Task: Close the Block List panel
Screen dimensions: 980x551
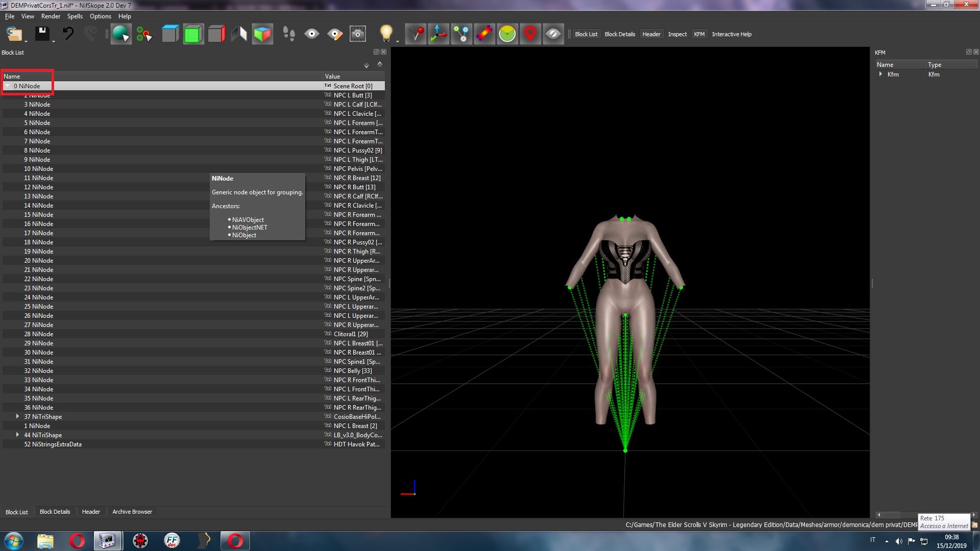Action: coord(384,52)
